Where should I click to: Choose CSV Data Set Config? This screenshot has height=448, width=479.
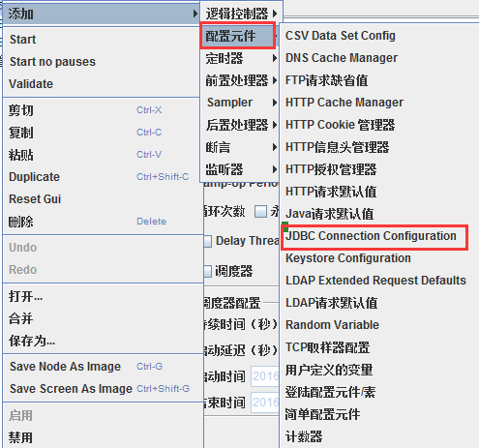(x=341, y=36)
